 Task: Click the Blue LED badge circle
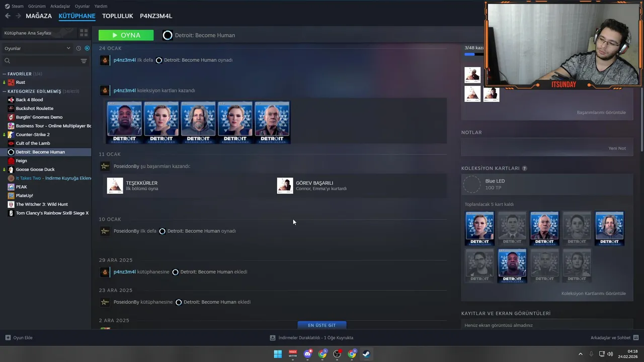[x=471, y=185]
